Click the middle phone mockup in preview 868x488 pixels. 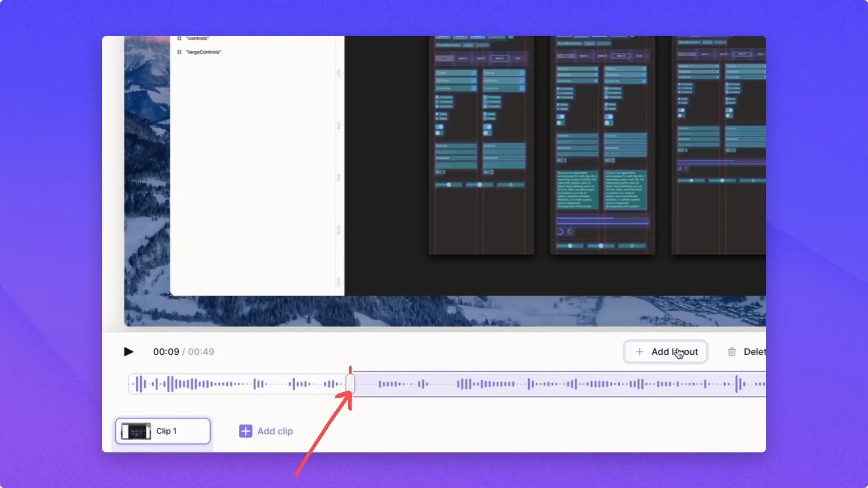tap(602, 145)
